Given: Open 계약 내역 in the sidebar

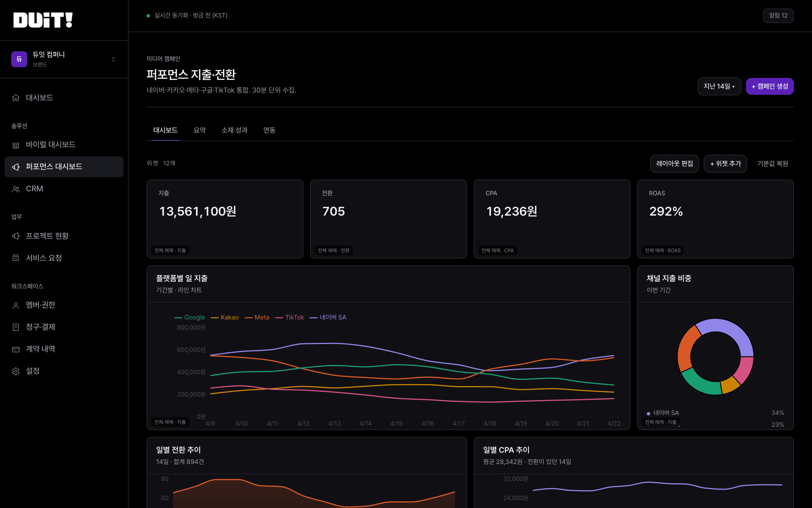Looking at the screenshot, I should point(64,349).
